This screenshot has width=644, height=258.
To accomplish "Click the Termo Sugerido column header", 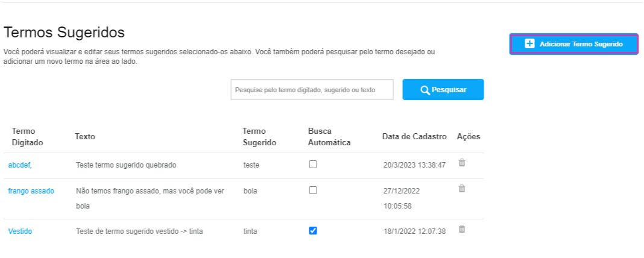I will [x=259, y=137].
